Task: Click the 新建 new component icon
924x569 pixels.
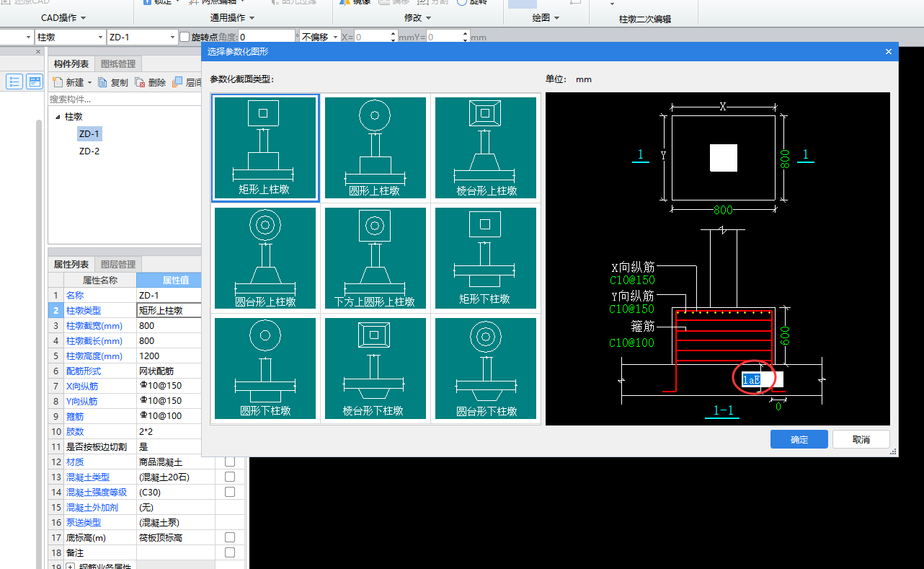Action: pyautogui.click(x=58, y=83)
